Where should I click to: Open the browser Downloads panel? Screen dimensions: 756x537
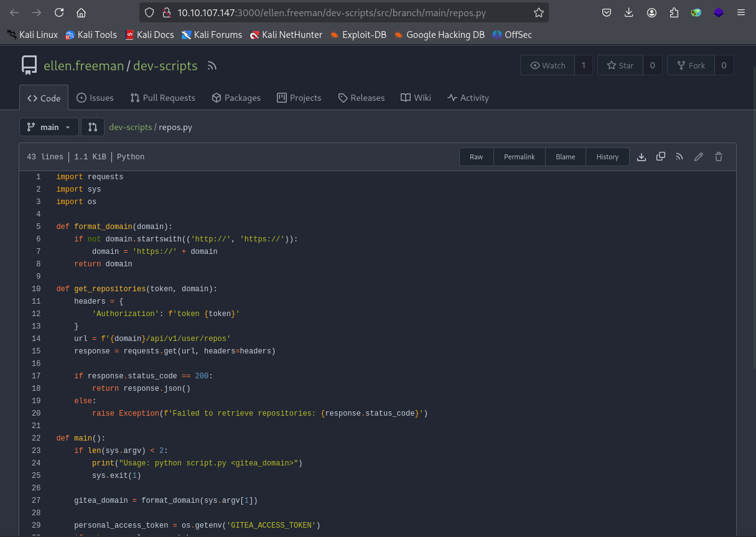click(629, 12)
